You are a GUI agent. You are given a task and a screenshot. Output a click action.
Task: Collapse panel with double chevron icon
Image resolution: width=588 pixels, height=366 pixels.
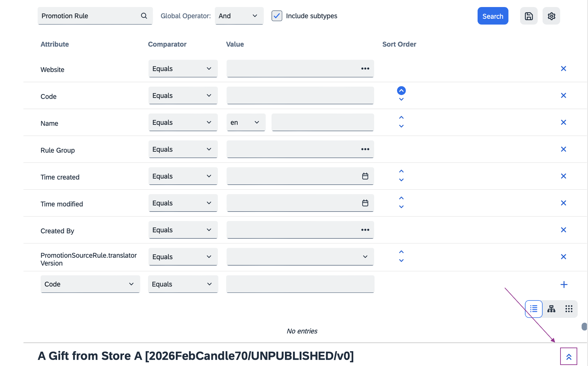(569, 357)
